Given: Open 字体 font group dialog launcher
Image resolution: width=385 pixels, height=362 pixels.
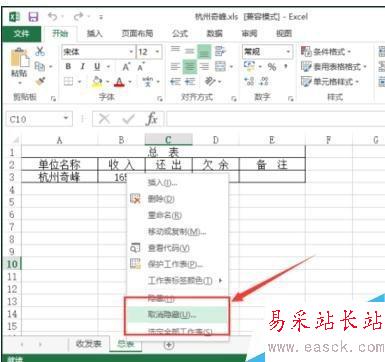Looking at the screenshot, I should 160,98.
